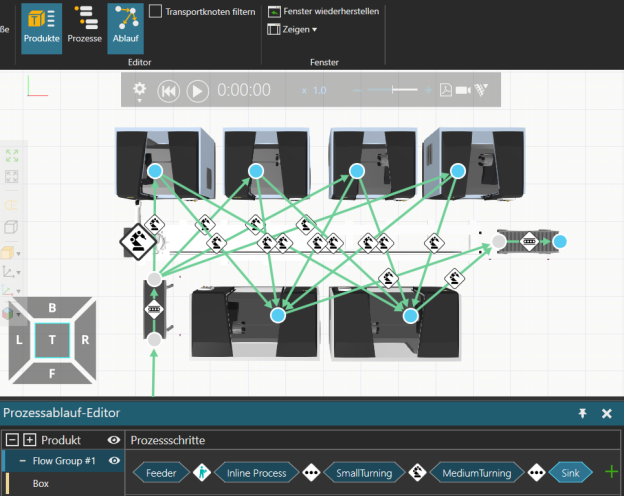Click the filter funnel icon in the simulation bar
The image size is (624, 496).
coord(481,90)
